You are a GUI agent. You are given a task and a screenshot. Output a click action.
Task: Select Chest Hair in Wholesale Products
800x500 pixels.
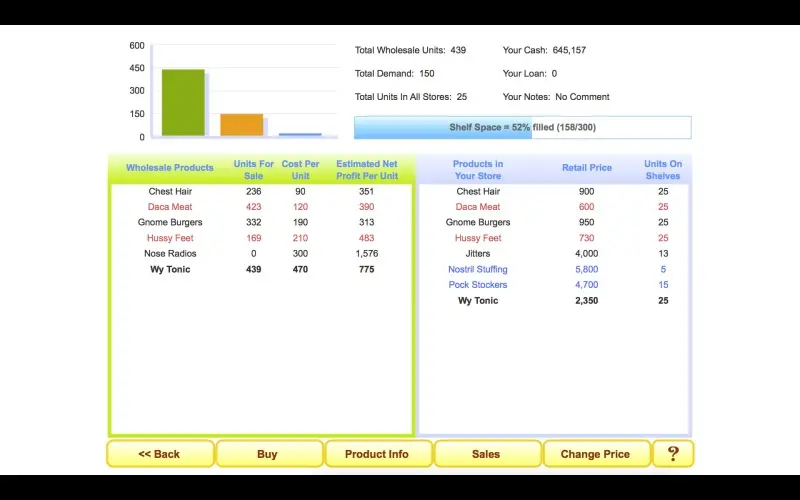pos(170,191)
